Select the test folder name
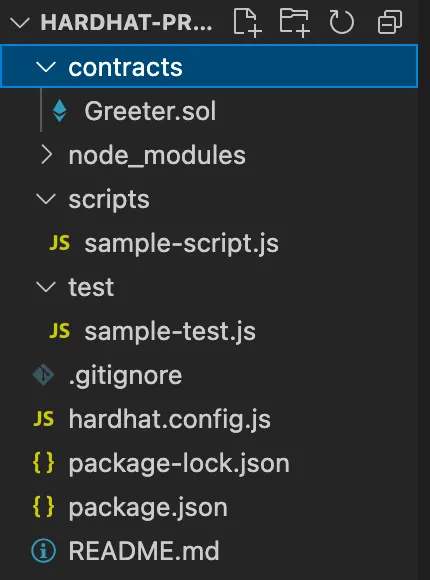The height and width of the screenshot is (580, 430). tap(91, 287)
